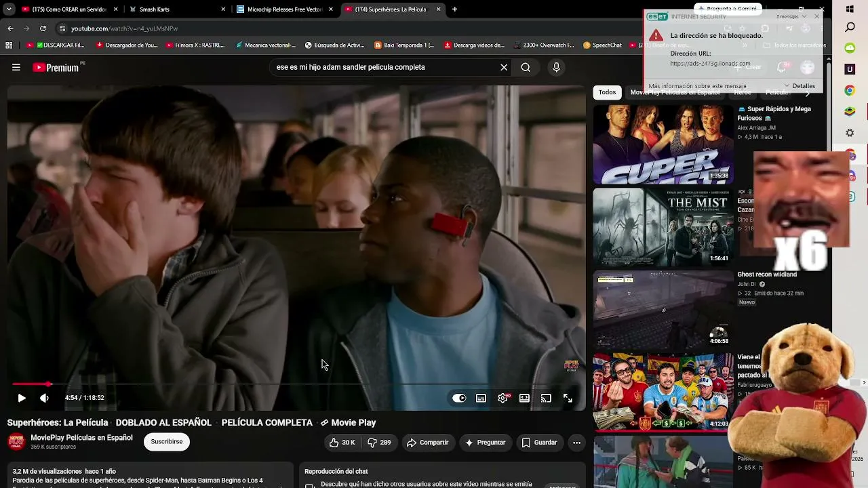Viewport: 868px width, 488px height.
Task: Open the tab search dropdown
Action: [9, 9]
